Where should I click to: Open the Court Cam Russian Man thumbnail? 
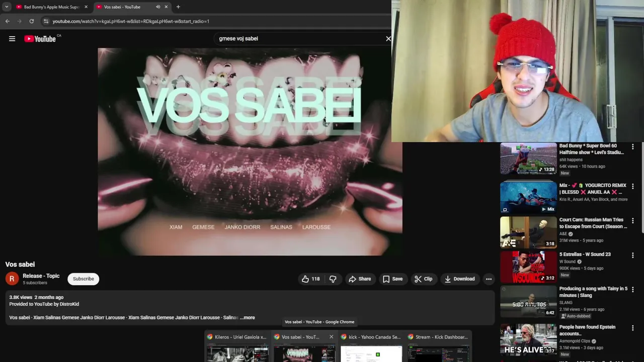pyautogui.click(x=528, y=232)
